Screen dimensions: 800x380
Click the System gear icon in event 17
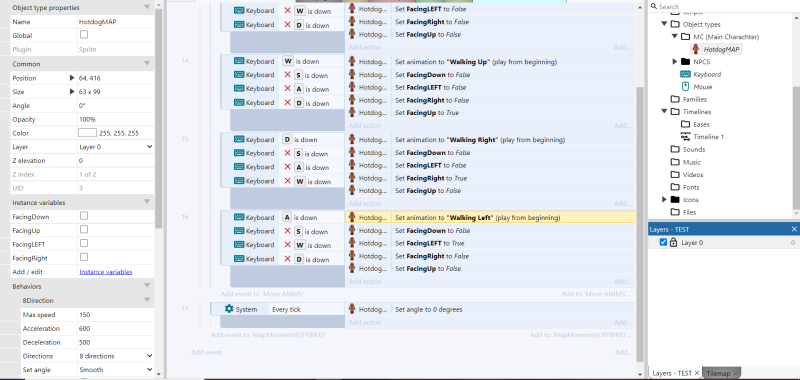pos(229,309)
